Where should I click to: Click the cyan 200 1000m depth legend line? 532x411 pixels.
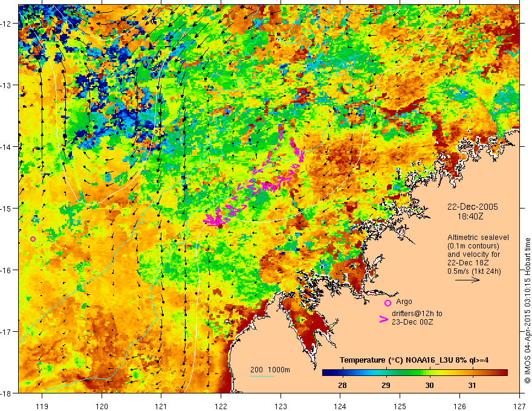[262, 376]
